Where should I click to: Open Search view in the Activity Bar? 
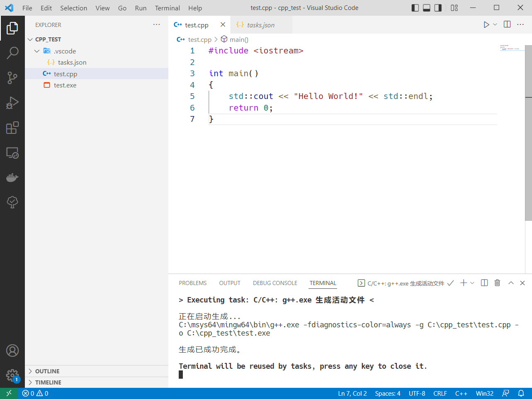click(x=12, y=53)
